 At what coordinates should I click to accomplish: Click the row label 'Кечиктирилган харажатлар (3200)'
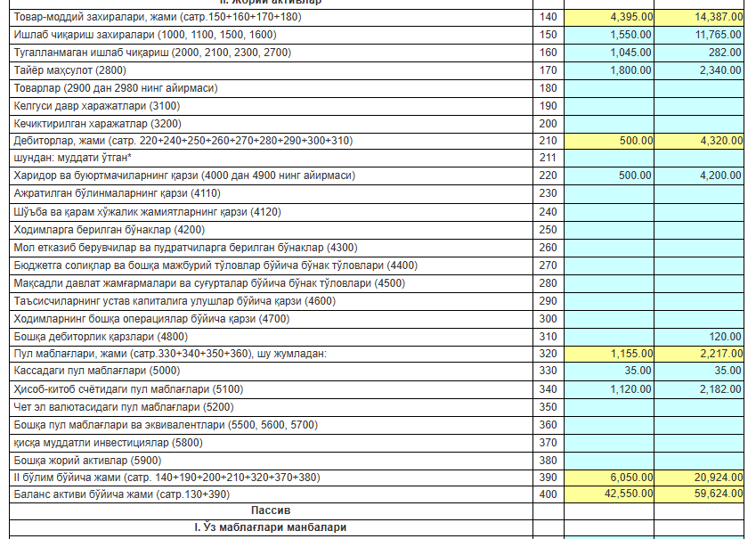(x=97, y=124)
